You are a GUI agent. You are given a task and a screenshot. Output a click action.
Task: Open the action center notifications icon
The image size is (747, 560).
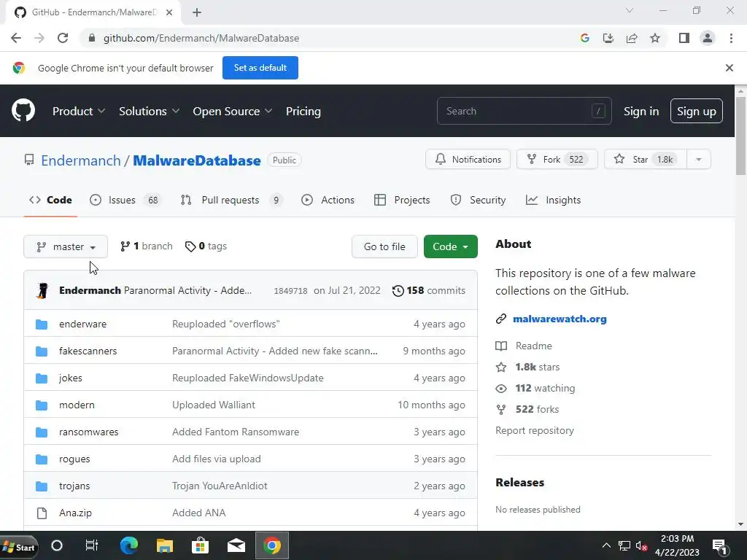pyautogui.click(x=719, y=546)
